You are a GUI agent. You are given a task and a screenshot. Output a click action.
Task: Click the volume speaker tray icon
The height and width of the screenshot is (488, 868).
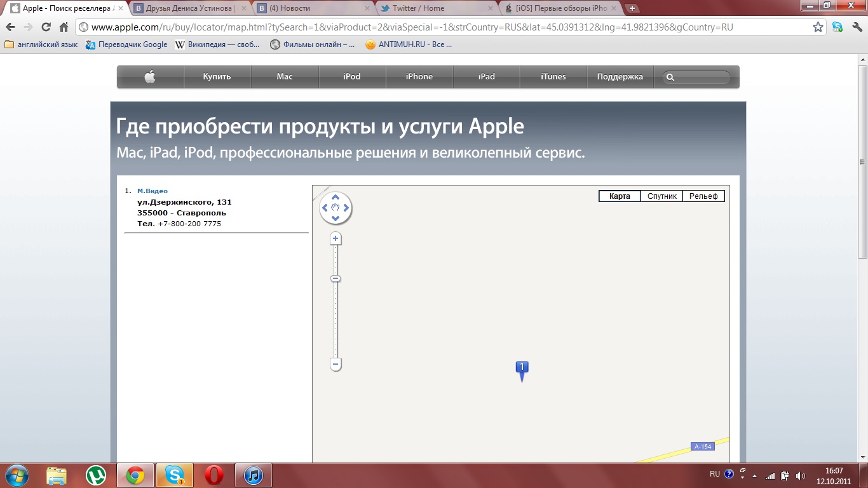pyautogui.click(x=800, y=475)
